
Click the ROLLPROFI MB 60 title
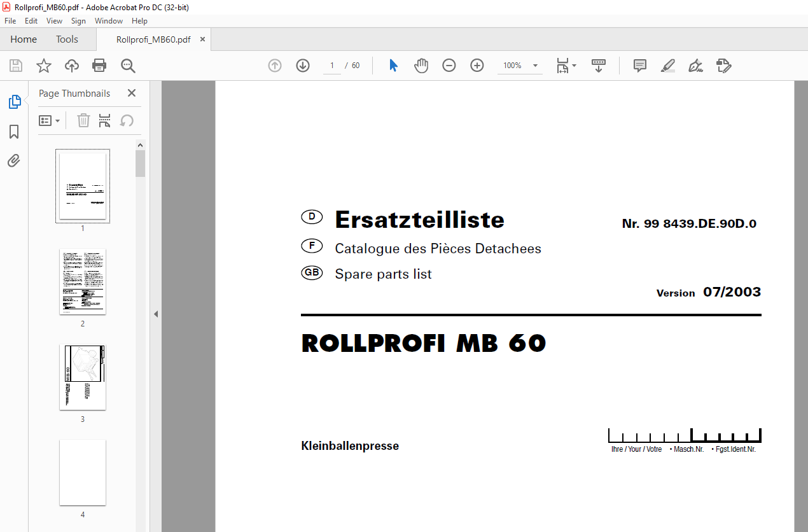coord(424,344)
